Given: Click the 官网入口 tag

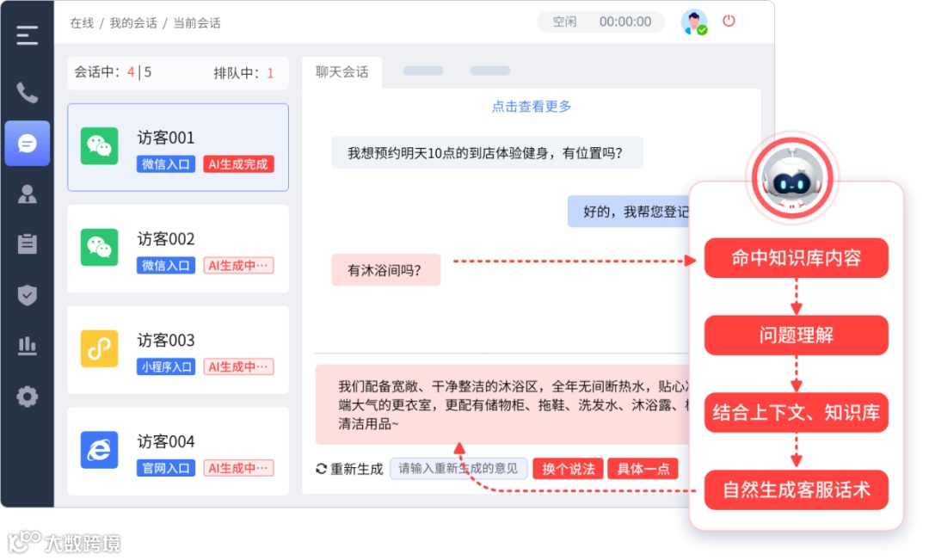Looking at the screenshot, I should [166, 468].
